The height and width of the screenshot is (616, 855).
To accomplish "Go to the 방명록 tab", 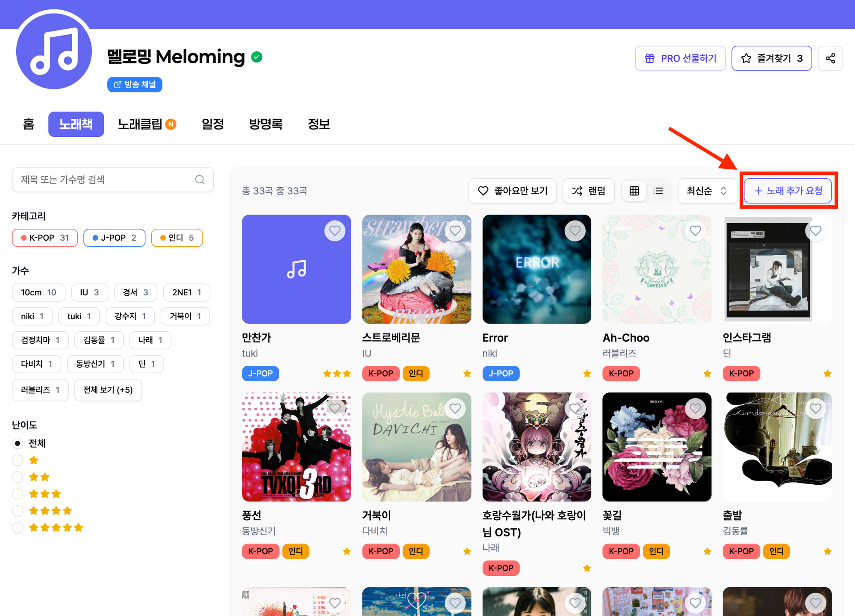I will pos(265,124).
